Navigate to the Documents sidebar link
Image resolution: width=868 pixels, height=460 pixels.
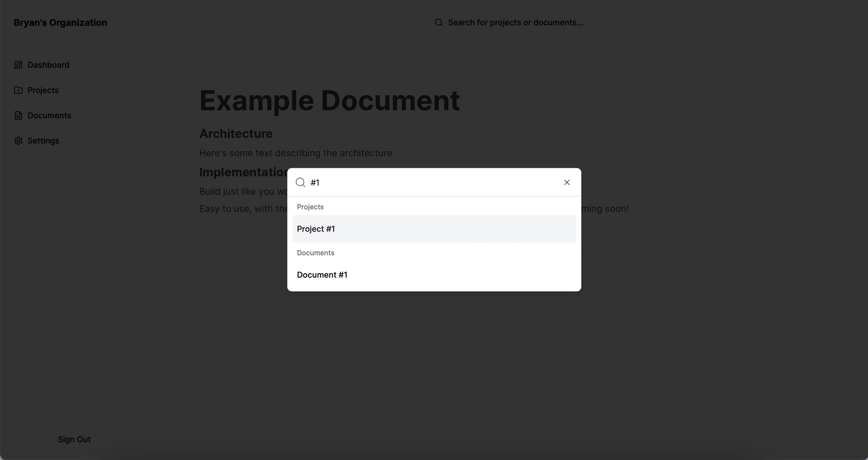point(49,115)
